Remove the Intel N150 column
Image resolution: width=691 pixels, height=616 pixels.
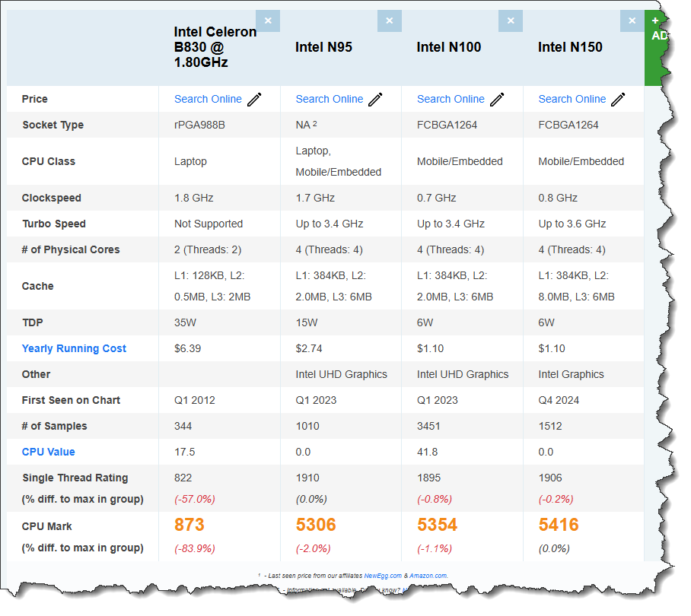click(632, 21)
